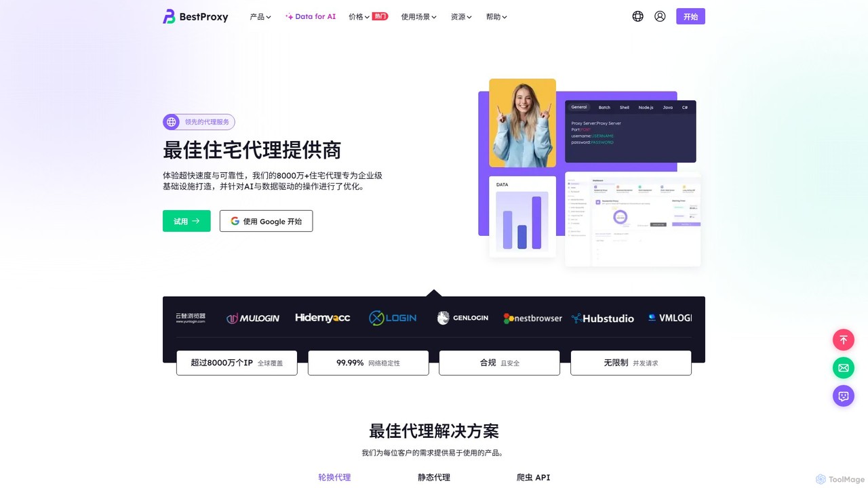This screenshot has height=488, width=868.
Task: Click the Hubstudio partner logo
Action: [602, 318]
